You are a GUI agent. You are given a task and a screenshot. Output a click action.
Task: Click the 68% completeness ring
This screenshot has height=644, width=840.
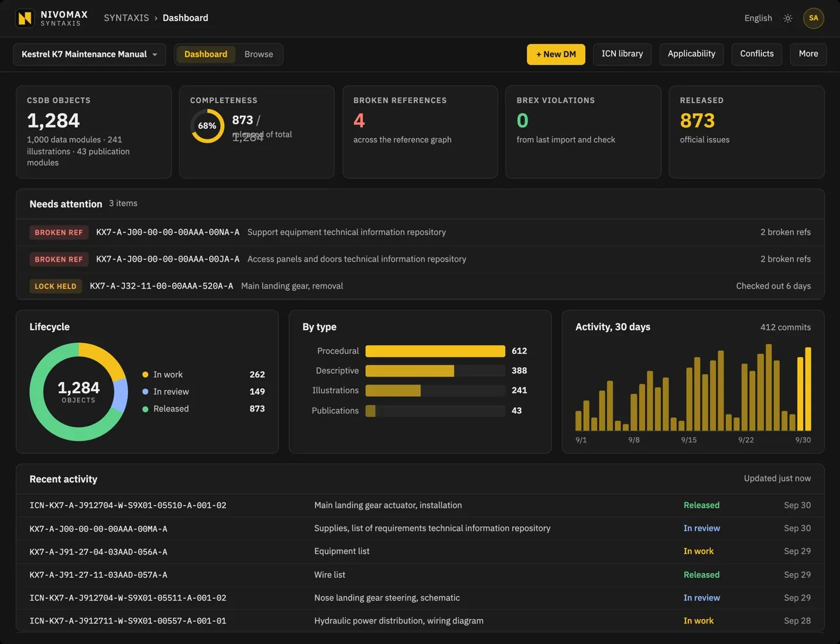[x=207, y=126]
